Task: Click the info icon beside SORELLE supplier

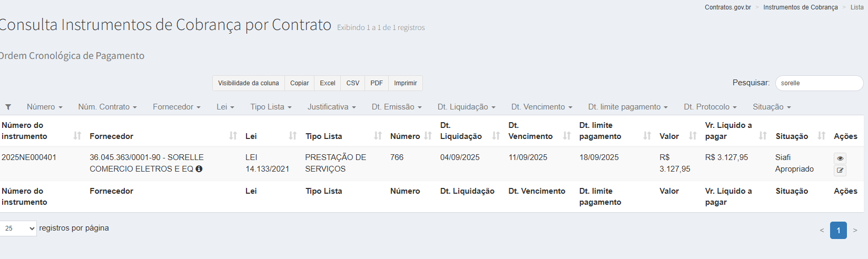Action: point(199,169)
